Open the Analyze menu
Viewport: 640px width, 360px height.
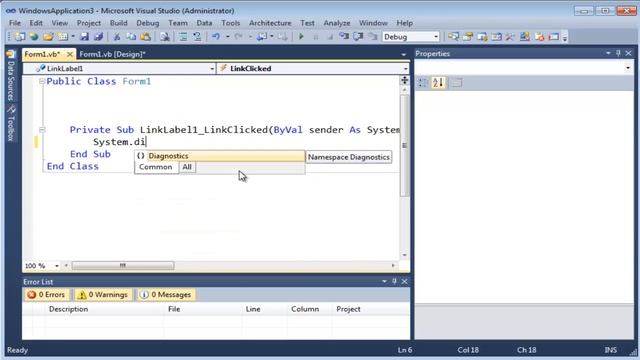pyautogui.click(x=337, y=23)
